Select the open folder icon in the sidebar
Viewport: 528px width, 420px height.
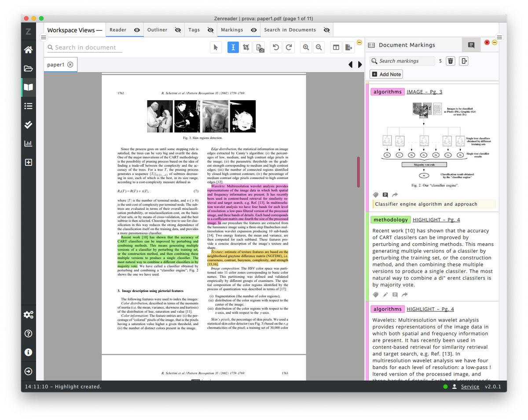tap(28, 69)
